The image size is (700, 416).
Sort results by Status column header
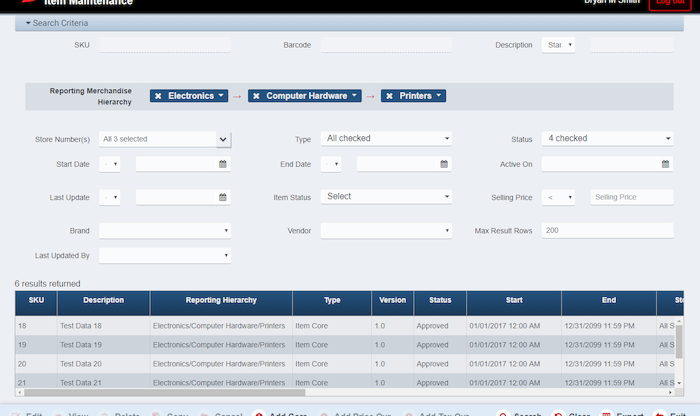[440, 303]
